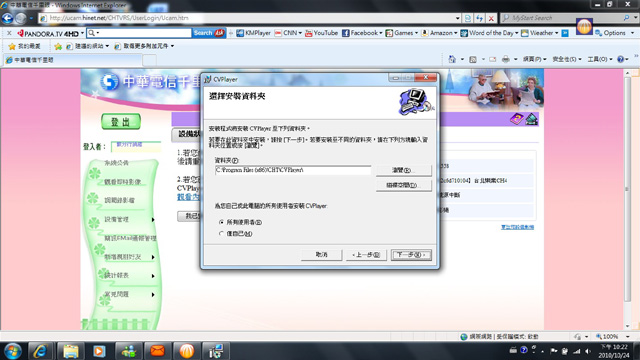Viewport: 640px width, 360px height.
Task: Expand the Games toolbar dropdown
Action: pyautogui.click(x=416, y=33)
